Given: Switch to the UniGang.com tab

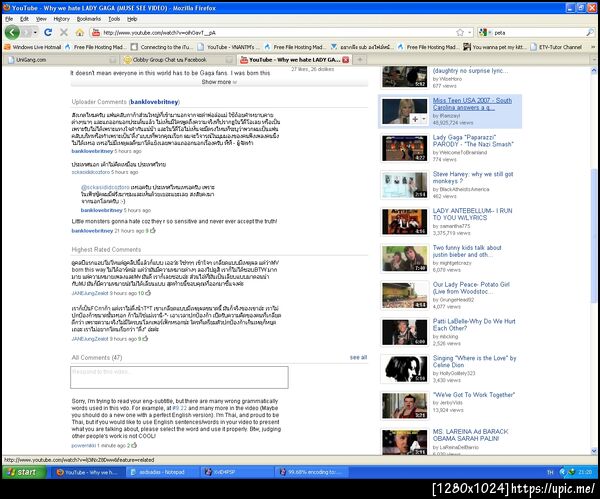Looking at the screenshot, I should click(x=60, y=60).
